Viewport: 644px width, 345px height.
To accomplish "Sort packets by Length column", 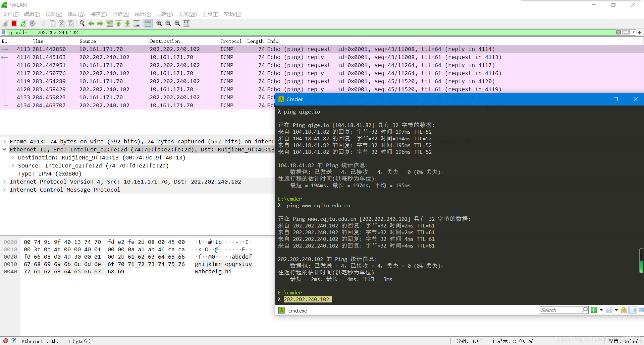I will click(255, 41).
